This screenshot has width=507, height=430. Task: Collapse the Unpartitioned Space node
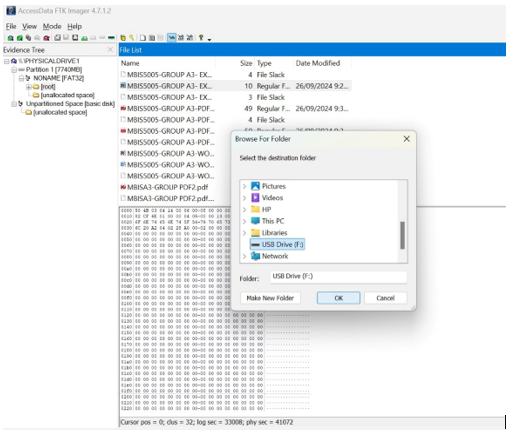point(14,104)
